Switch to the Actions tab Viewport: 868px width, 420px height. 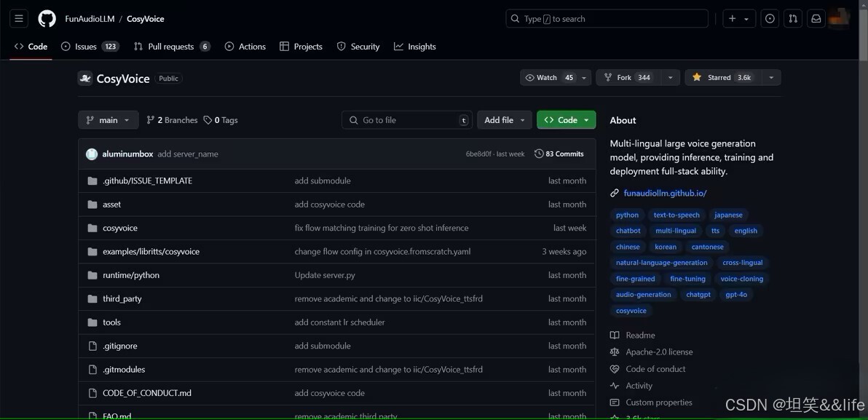coord(245,47)
